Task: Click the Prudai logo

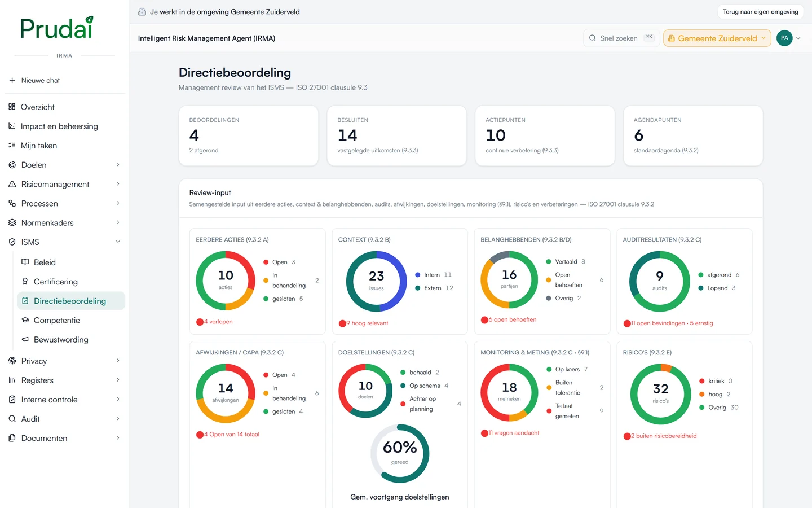Action: coord(56,28)
